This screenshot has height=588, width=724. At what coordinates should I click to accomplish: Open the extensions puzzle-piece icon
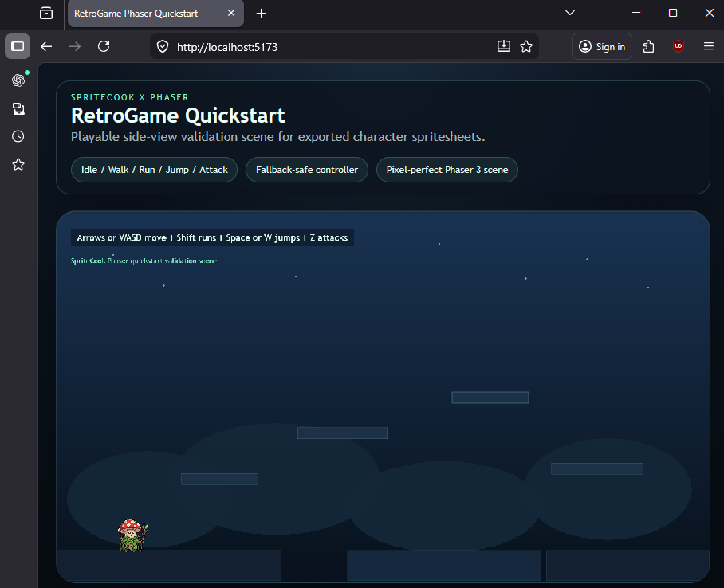pyautogui.click(x=648, y=46)
